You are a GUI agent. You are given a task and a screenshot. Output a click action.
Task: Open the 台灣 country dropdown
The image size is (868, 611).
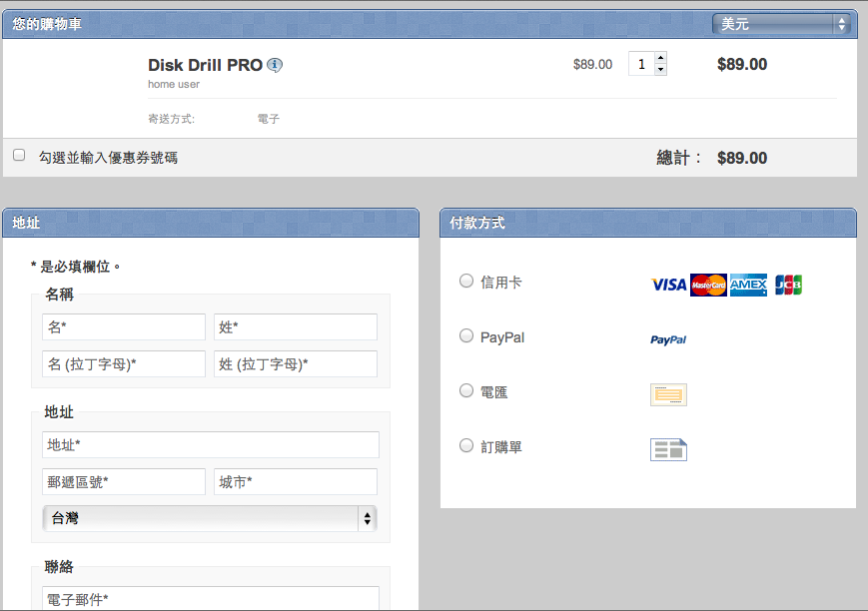click(210, 518)
